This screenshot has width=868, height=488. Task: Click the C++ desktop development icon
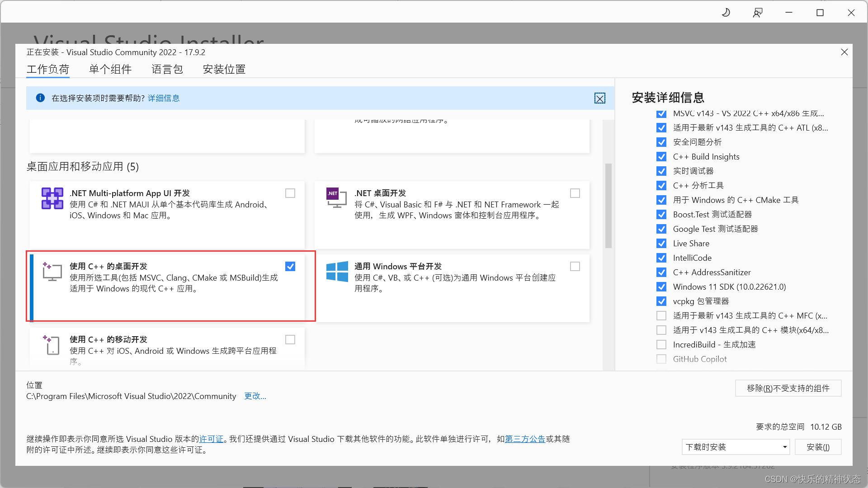point(52,272)
